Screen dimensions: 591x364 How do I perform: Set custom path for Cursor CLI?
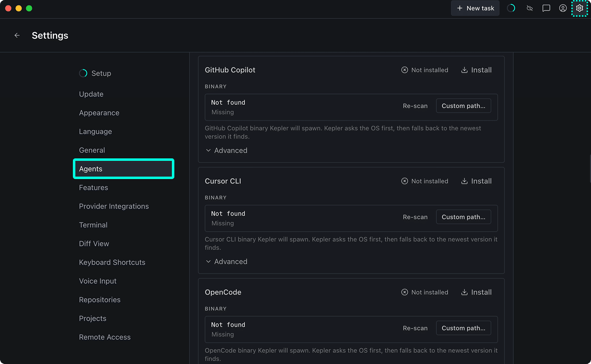pos(463,217)
